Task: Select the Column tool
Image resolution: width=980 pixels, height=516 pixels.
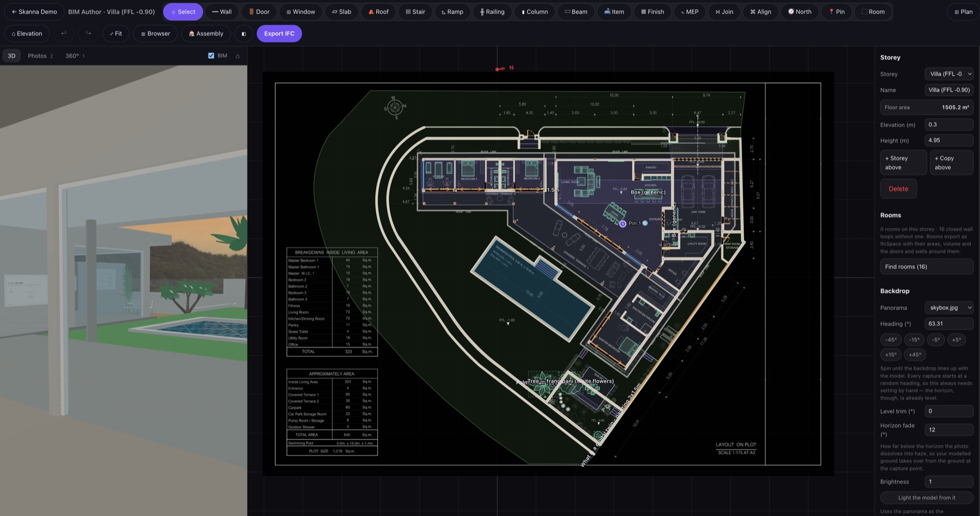Action: 535,11
